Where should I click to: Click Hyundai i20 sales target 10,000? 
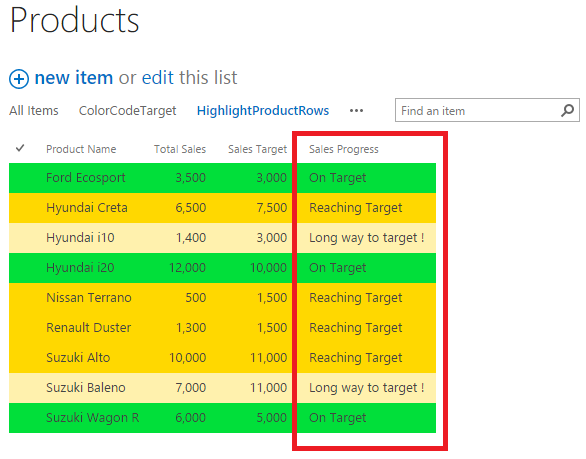[268, 268]
